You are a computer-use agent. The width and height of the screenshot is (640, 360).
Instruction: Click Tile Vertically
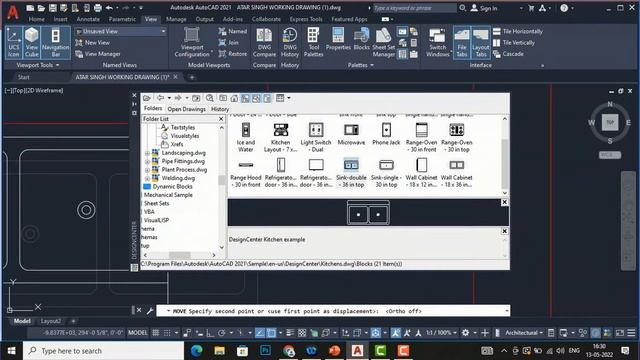[513, 42]
